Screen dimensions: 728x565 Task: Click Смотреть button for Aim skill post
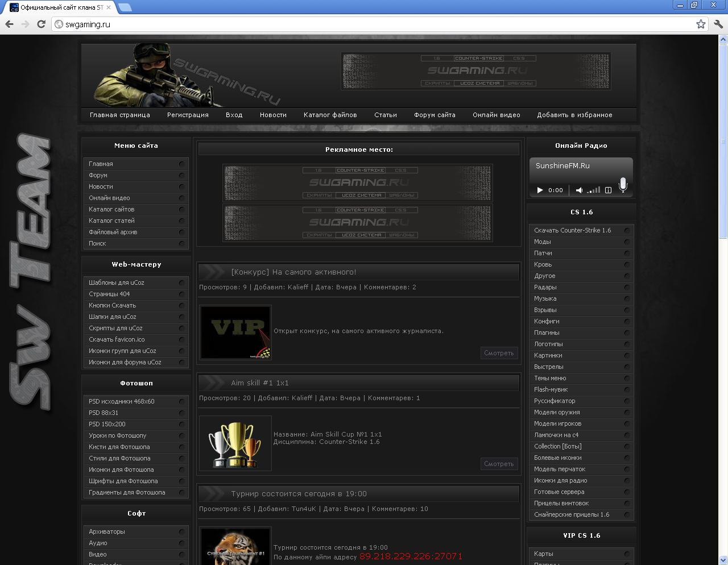(x=499, y=464)
